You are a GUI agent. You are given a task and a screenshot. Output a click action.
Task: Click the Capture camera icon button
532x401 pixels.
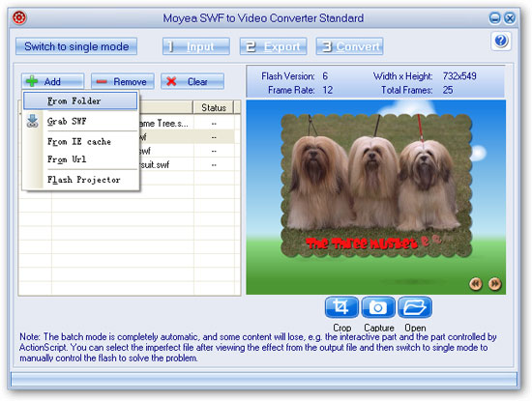coord(378,307)
